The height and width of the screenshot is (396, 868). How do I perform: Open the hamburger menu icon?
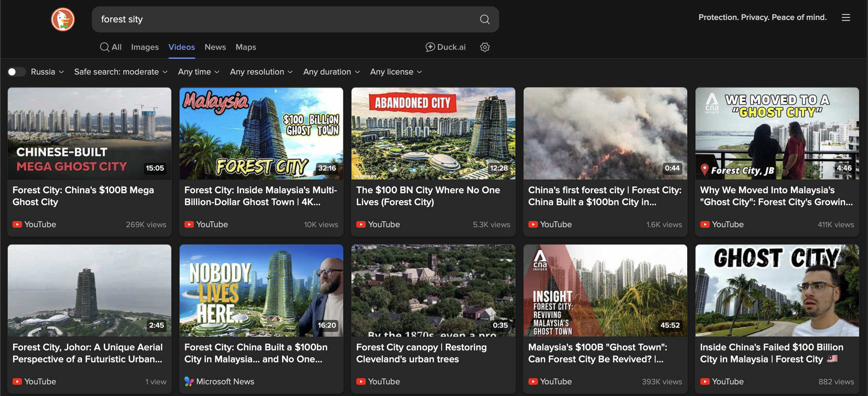(x=846, y=17)
